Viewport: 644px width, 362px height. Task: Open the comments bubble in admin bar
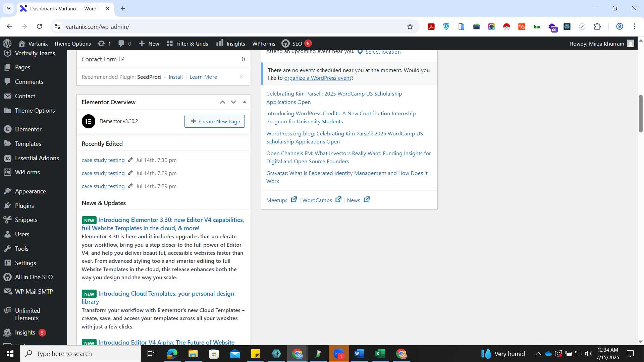tap(124, 44)
